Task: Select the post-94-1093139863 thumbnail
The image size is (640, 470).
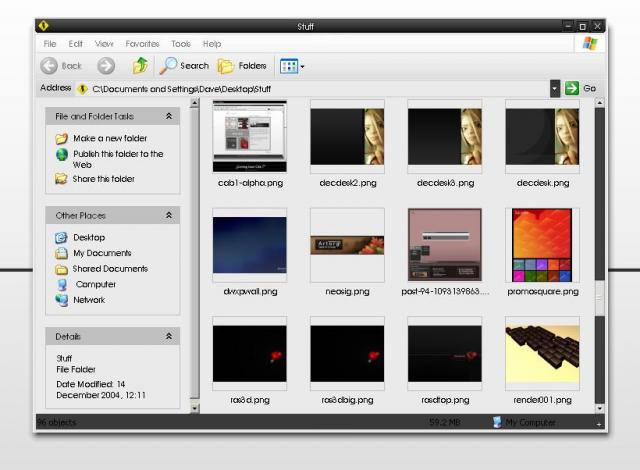Action: pos(445,245)
